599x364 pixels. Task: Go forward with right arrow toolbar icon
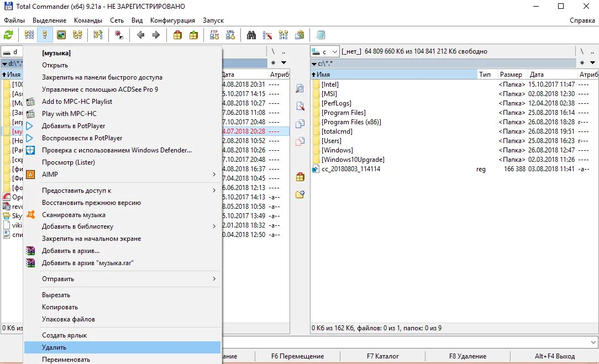(x=156, y=35)
